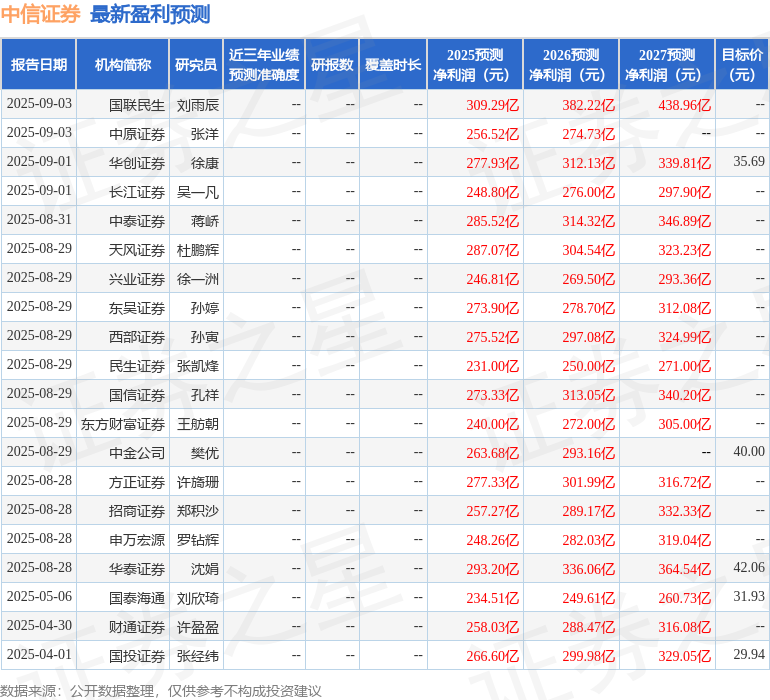Select the 近三年业绩预测准确度 column header

pos(264,64)
